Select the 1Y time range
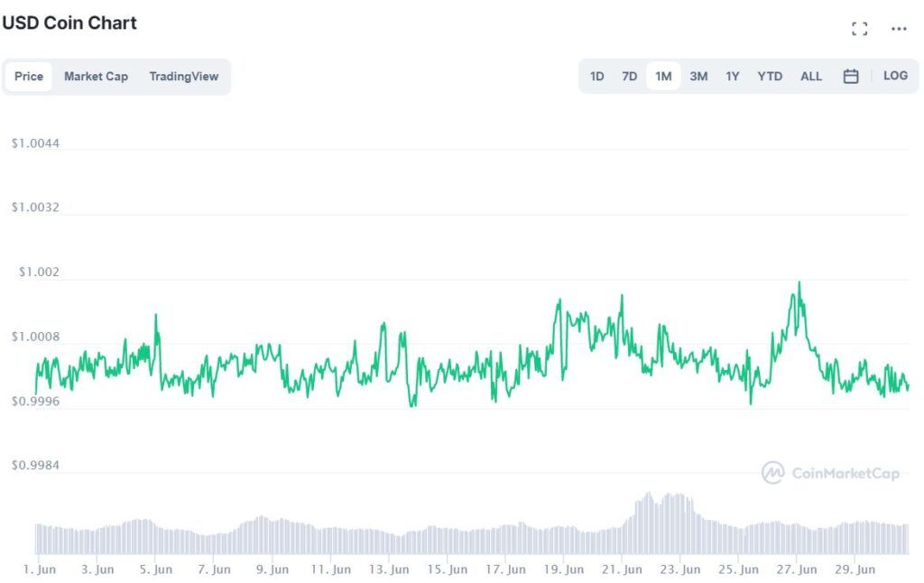 pyautogui.click(x=733, y=77)
